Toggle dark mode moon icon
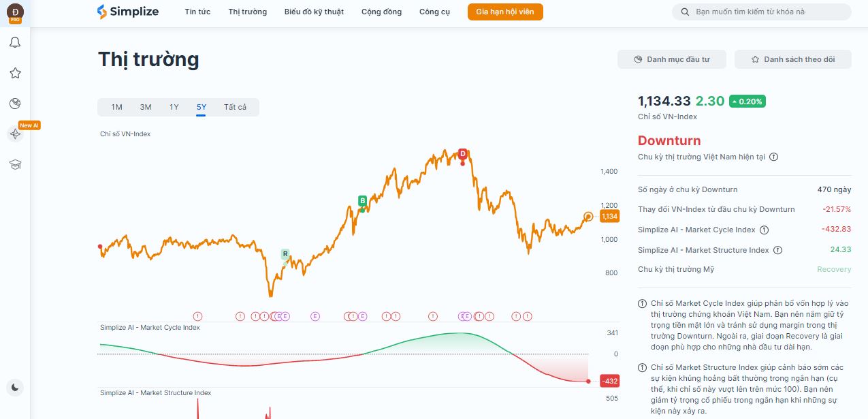 click(15, 388)
